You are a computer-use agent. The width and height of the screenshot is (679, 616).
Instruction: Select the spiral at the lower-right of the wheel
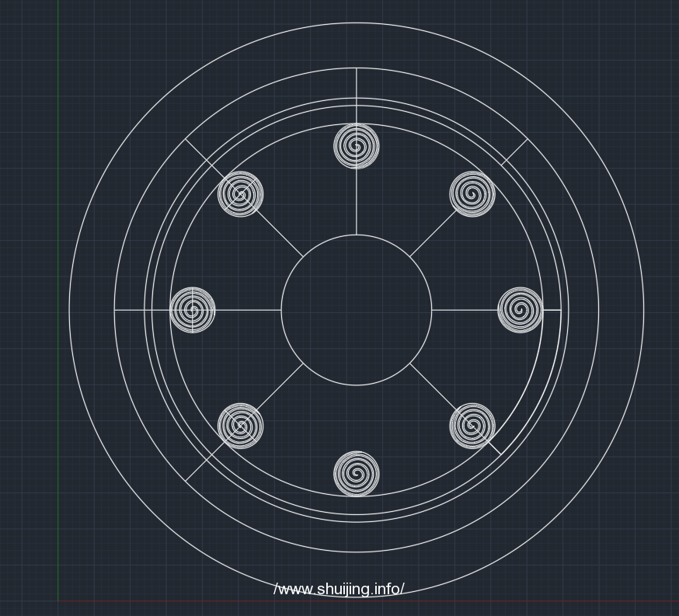point(472,426)
